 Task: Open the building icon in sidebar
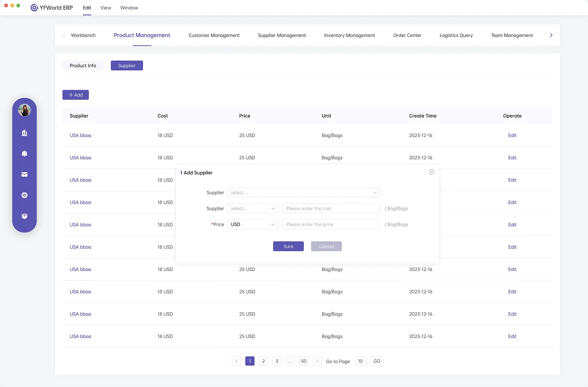(24, 133)
